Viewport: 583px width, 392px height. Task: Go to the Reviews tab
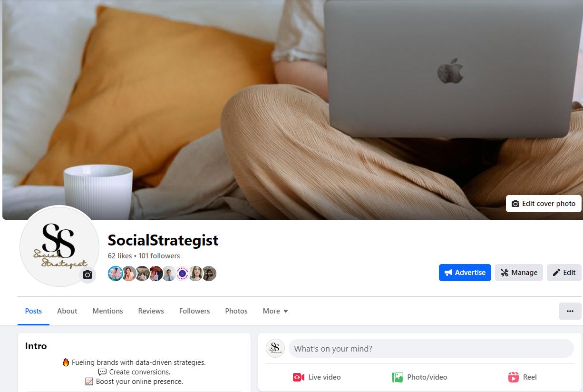(x=151, y=311)
